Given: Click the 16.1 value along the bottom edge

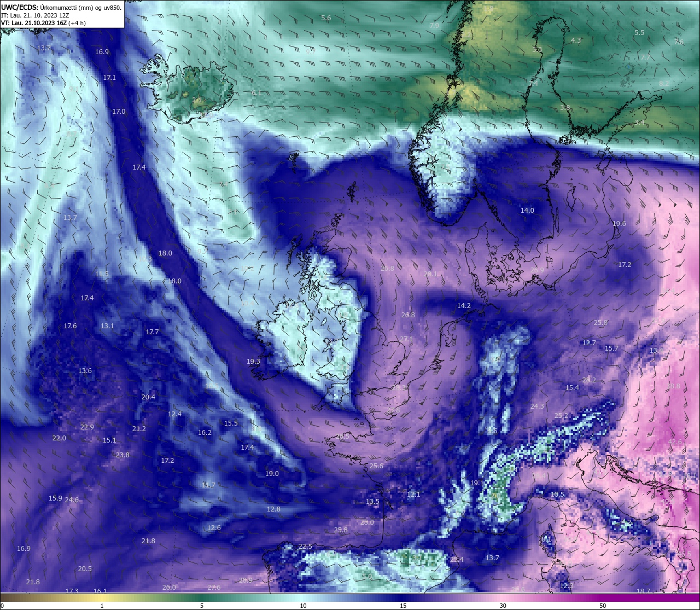Looking at the screenshot, I should 100,591.
